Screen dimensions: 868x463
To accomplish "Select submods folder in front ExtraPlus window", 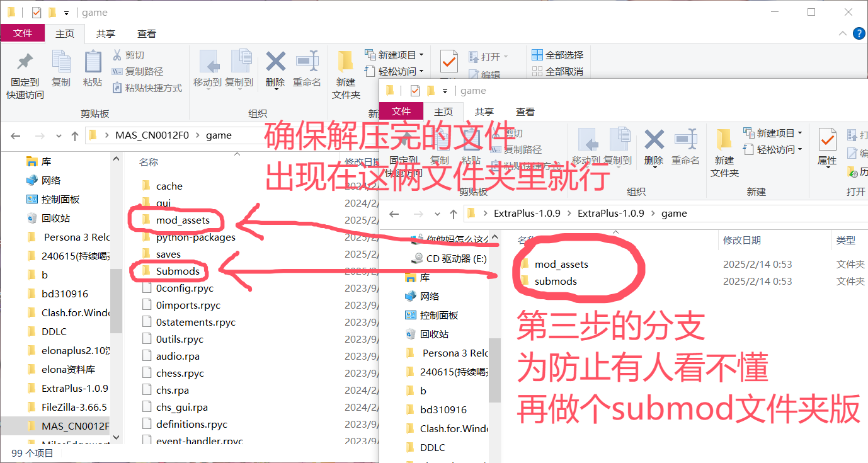I will point(556,282).
